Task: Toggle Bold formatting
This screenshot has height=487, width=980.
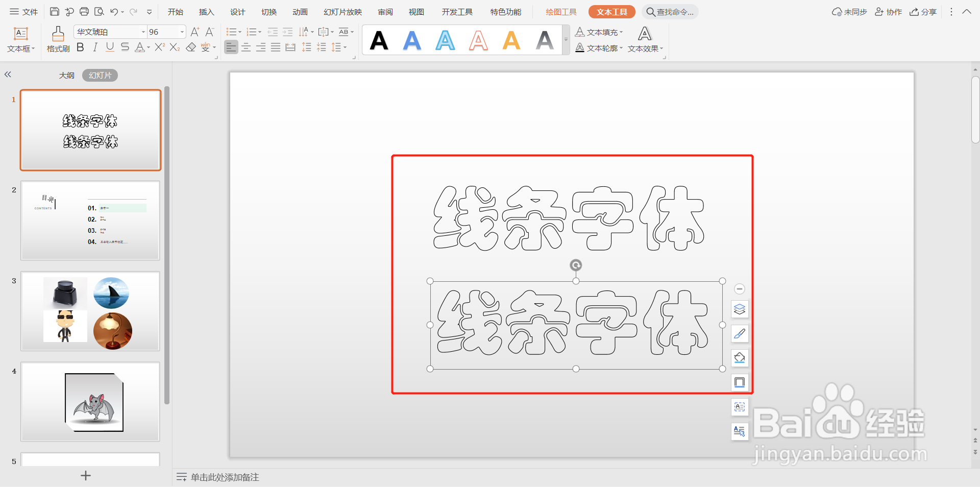Action: (80, 47)
